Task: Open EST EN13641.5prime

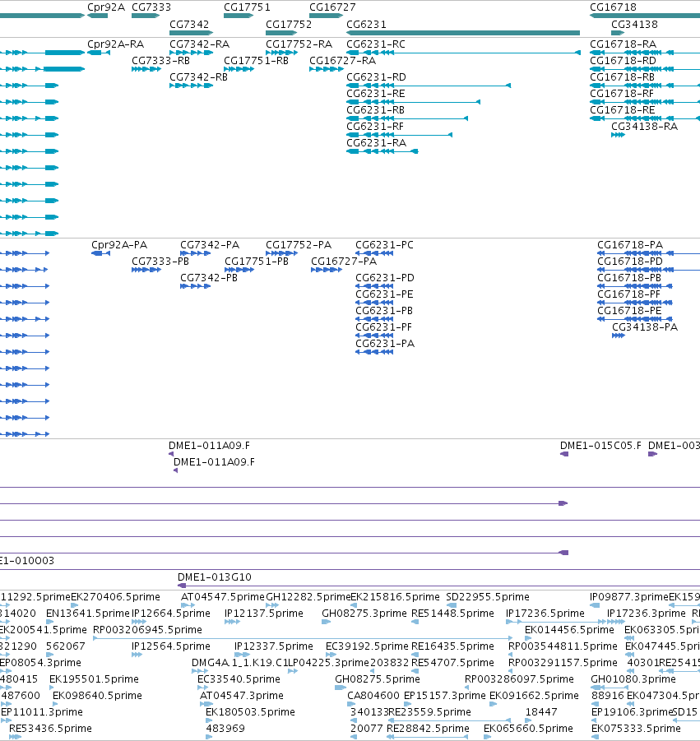Action: (x=87, y=614)
